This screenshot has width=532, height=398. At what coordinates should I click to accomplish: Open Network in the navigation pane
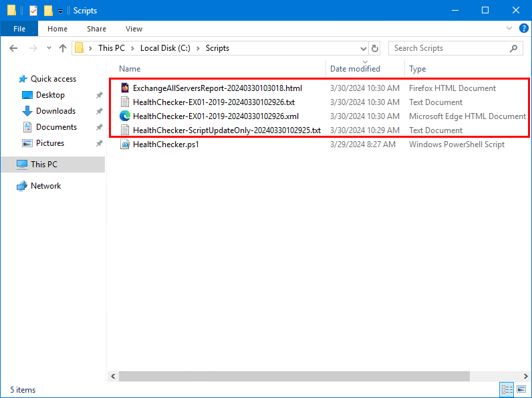point(46,186)
